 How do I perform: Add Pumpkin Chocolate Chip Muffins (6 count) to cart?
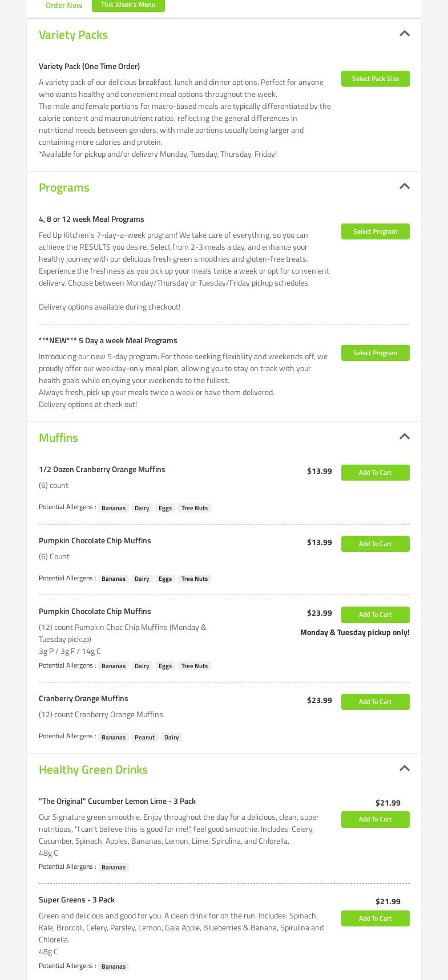coord(375,544)
